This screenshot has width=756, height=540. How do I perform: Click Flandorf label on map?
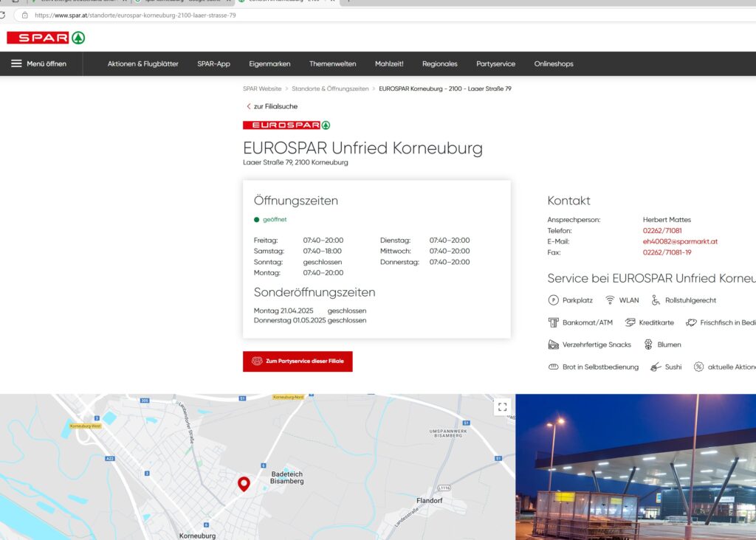pyautogui.click(x=429, y=500)
